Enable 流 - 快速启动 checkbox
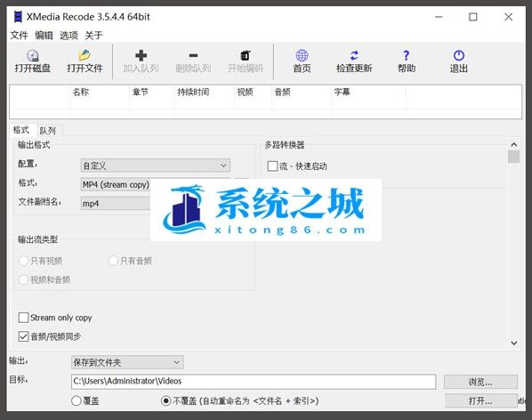This screenshot has height=420, width=532. [x=272, y=166]
